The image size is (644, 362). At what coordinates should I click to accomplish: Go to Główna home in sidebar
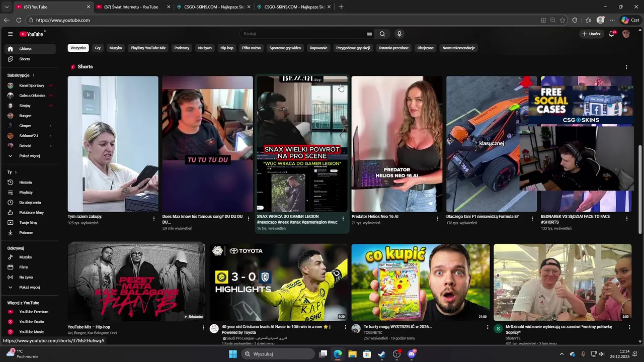click(31, 49)
